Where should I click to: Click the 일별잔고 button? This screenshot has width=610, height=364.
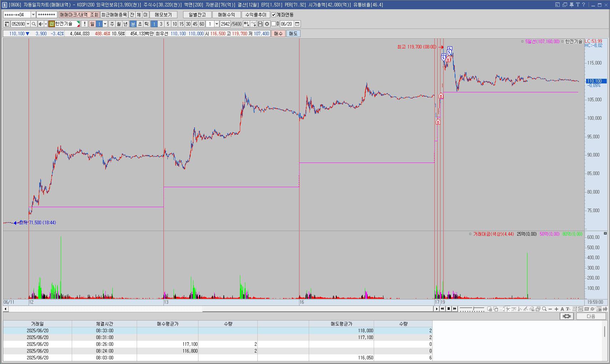197,15
